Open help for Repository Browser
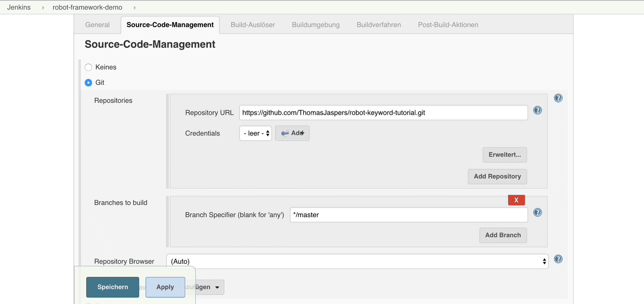 tap(558, 259)
